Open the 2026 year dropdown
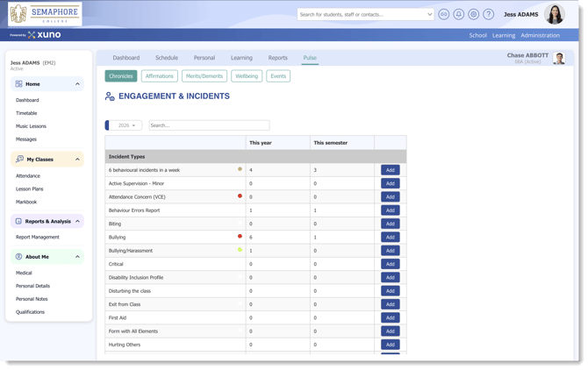This screenshot has width=588, height=370. [125, 125]
